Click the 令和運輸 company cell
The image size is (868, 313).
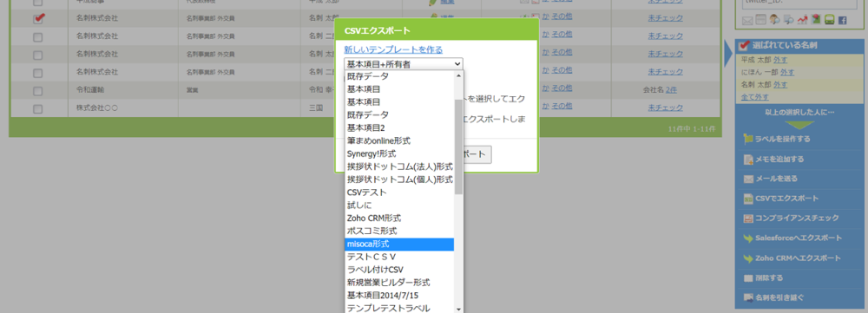click(x=123, y=90)
